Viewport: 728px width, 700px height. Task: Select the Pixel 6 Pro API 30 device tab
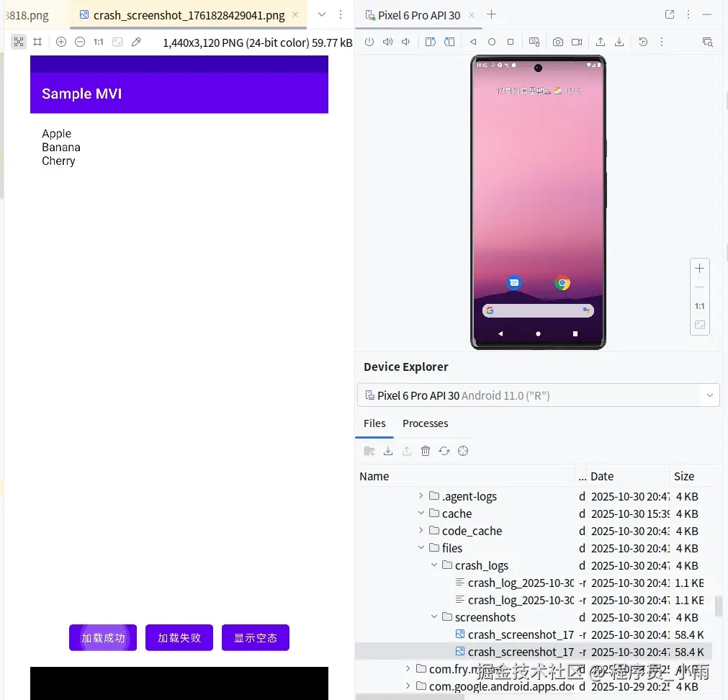(418, 16)
